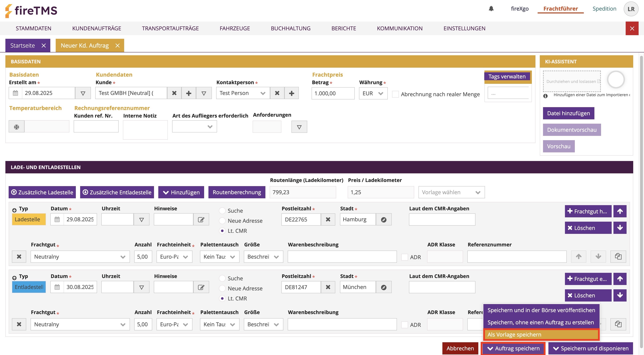Select Lt. CMR radio for Ladestelle
The image size is (644, 355).
(x=222, y=231)
